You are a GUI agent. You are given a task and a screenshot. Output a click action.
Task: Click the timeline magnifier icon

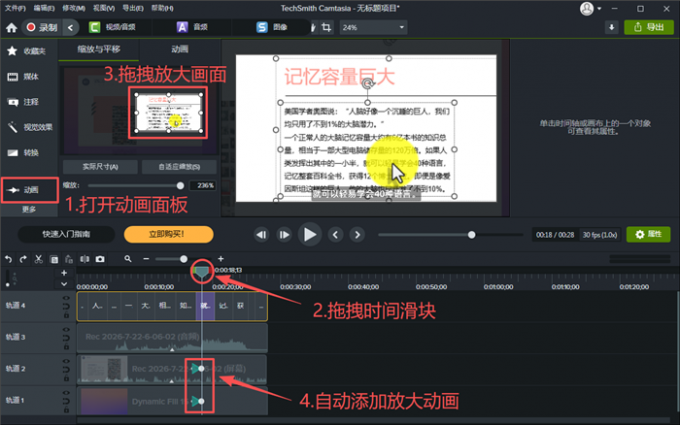pos(128,259)
